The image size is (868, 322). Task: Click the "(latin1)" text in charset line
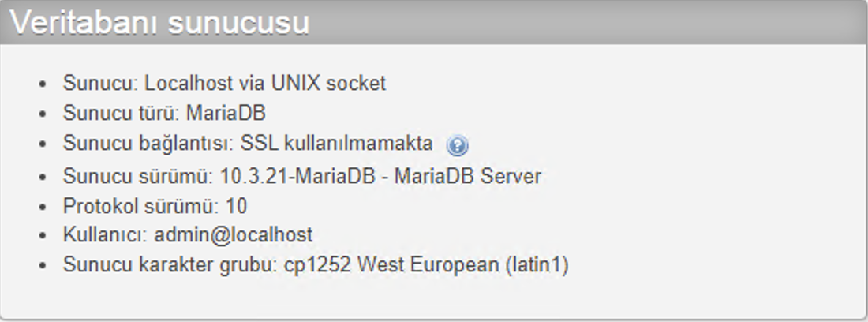[x=537, y=265]
